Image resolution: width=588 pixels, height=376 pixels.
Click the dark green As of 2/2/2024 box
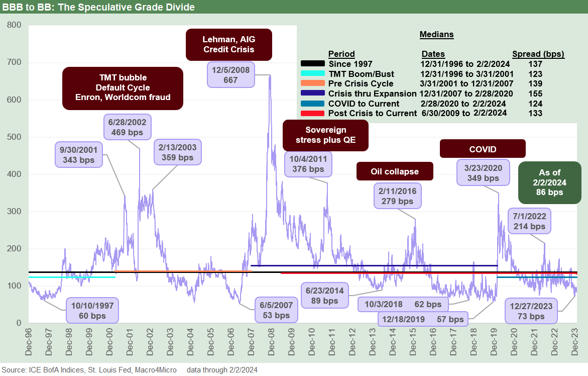pos(549,182)
